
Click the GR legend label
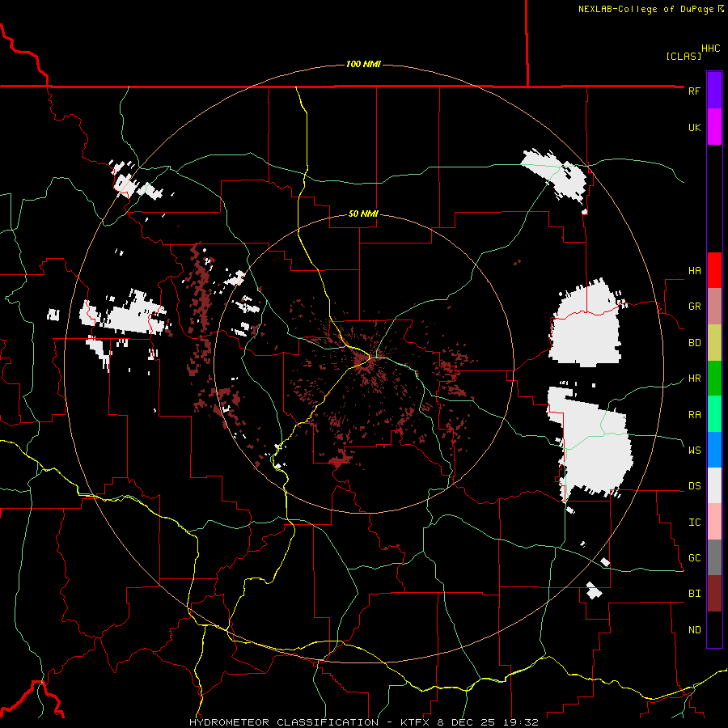point(694,307)
